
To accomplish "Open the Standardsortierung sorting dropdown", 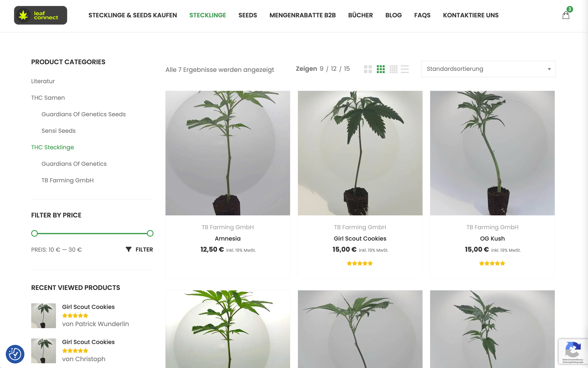I will (488, 69).
